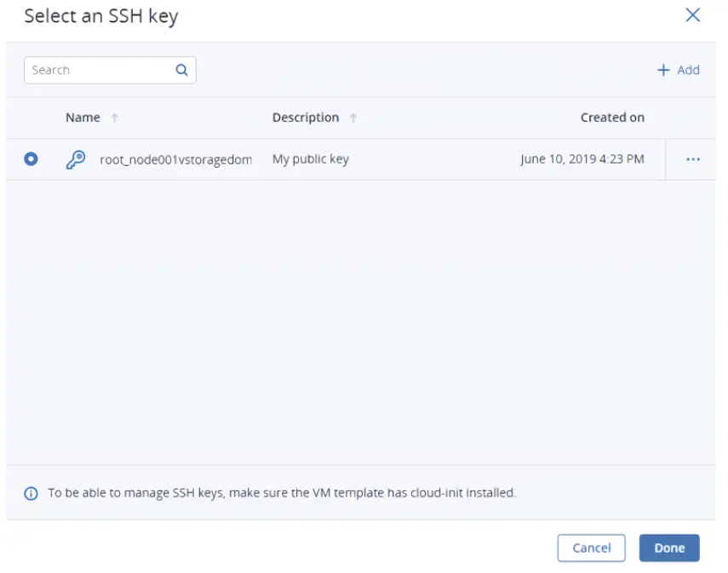Click the search magnifier icon
This screenshot has width=728, height=573.
(181, 70)
